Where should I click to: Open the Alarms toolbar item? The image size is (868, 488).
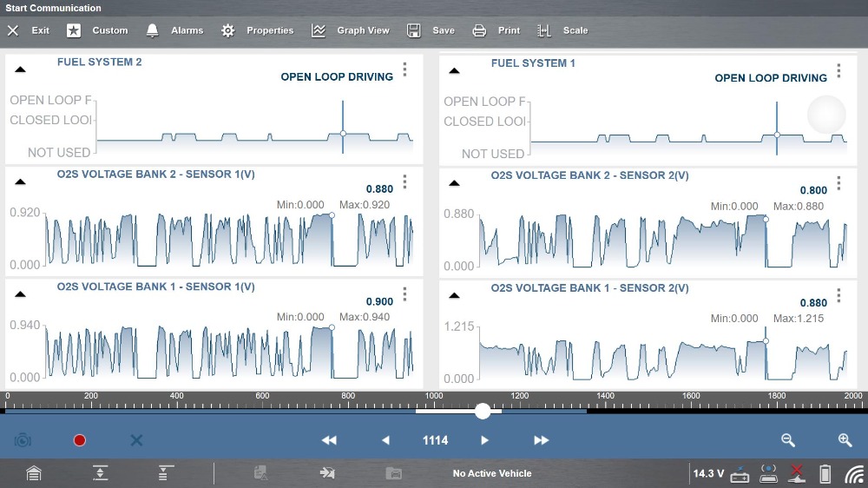[x=174, y=30]
